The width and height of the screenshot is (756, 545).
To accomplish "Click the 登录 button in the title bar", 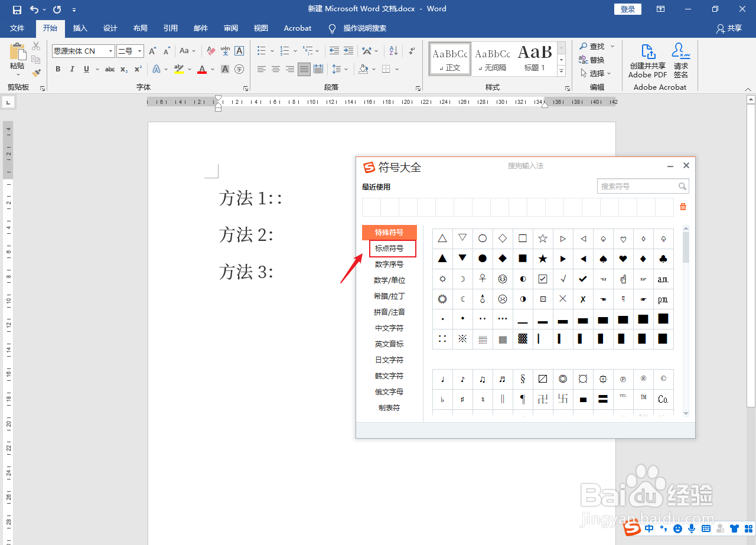I will point(627,9).
